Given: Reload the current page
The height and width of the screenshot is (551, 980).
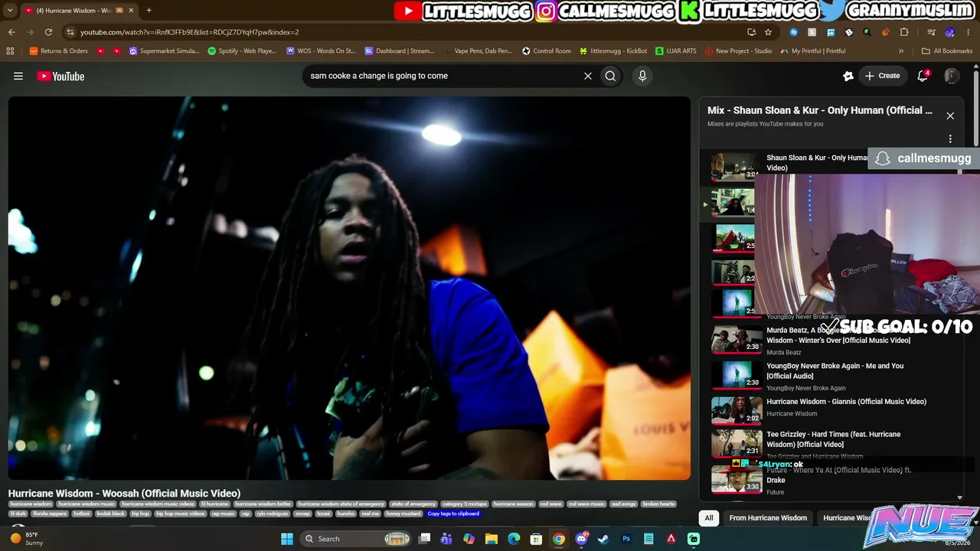Looking at the screenshot, I should pos(48,32).
